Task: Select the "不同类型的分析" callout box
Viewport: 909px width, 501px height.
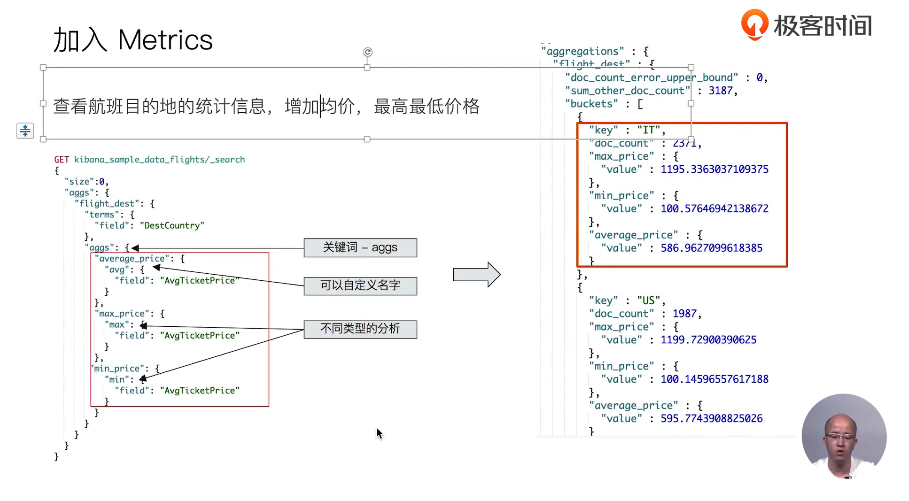Action: pyautogui.click(x=359, y=328)
